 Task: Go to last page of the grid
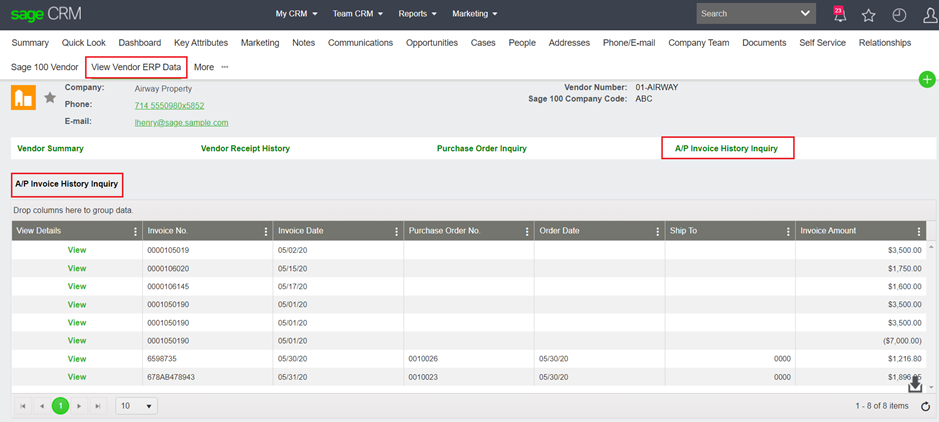tap(98, 406)
